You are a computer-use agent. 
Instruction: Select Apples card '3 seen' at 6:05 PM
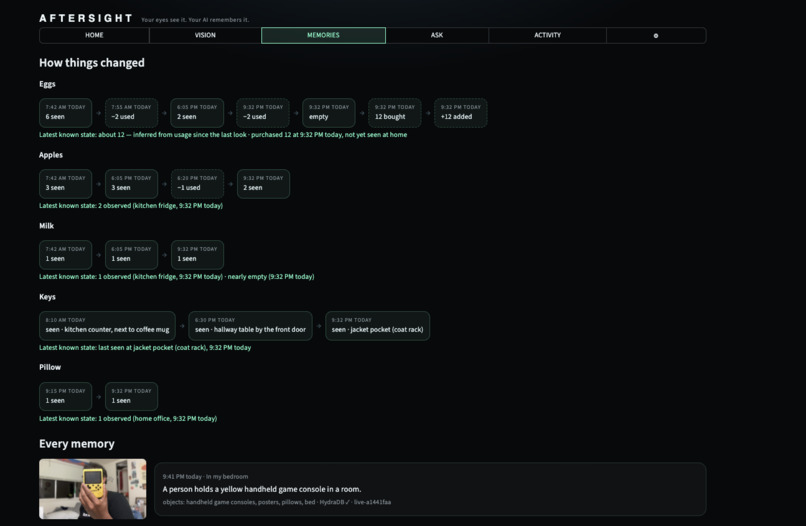click(131, 184)
